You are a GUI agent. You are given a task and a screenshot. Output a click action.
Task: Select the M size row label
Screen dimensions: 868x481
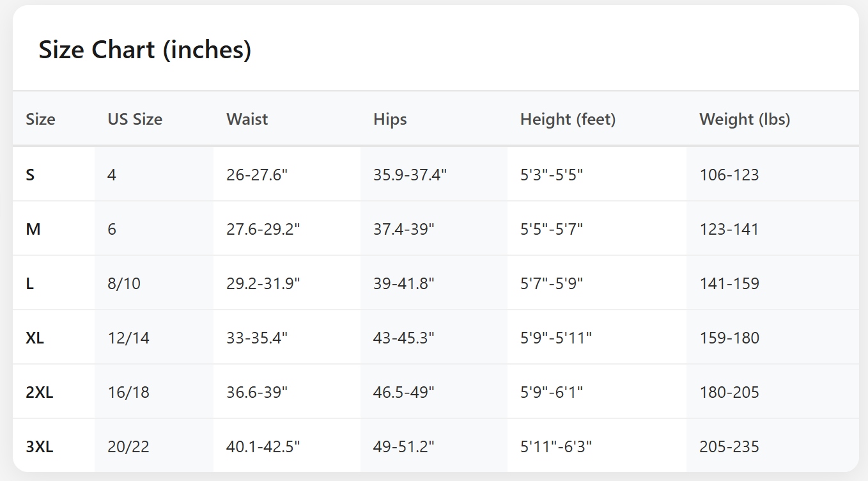point(33,229)
